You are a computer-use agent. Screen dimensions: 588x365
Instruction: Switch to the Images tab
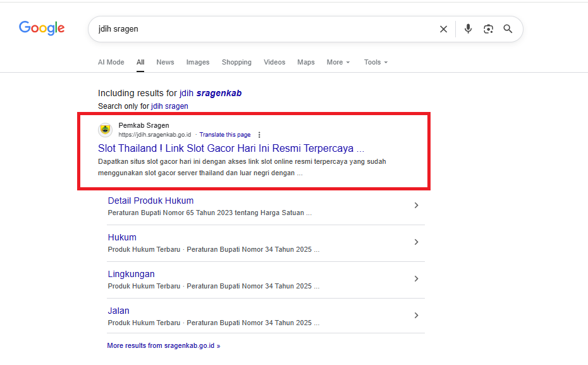pyautogui.click(x=198, y=62)
